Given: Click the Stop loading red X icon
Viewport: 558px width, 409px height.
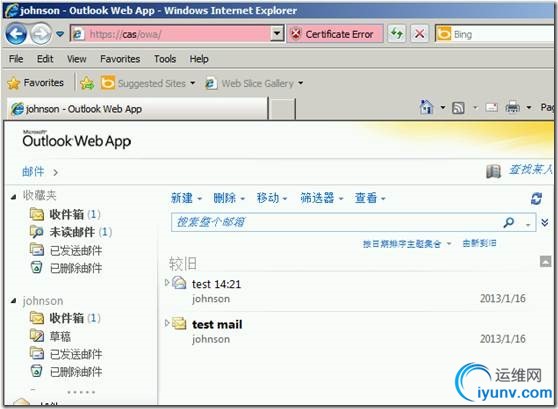Looking at the screenshot, I should [x=420, y=34].
